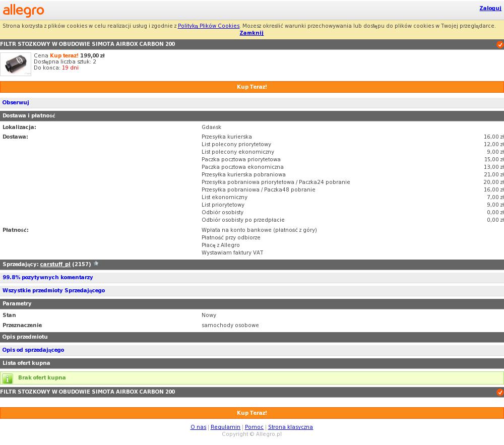Click the Stan value Nowy
Viewport: 504px width, 445px height.
click(x=209, y=315)
